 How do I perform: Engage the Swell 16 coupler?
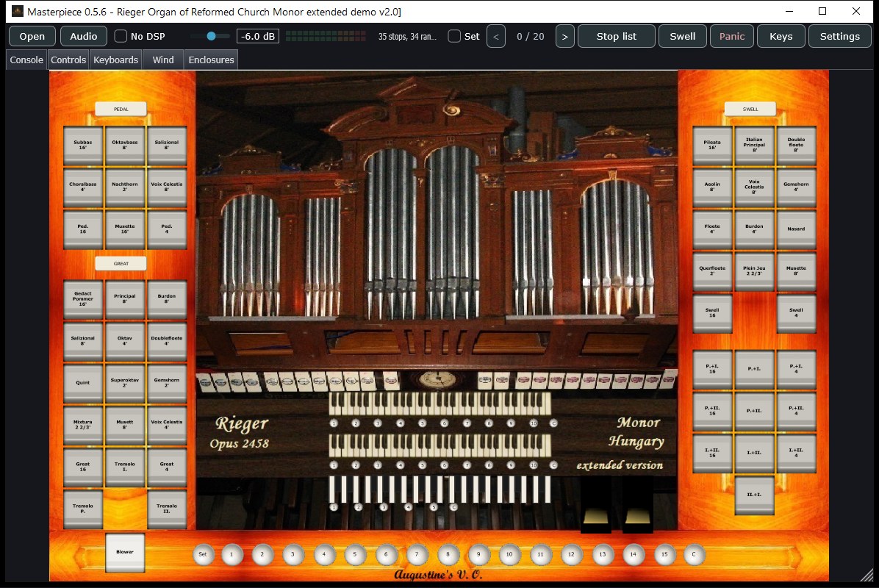click(712, 313)
